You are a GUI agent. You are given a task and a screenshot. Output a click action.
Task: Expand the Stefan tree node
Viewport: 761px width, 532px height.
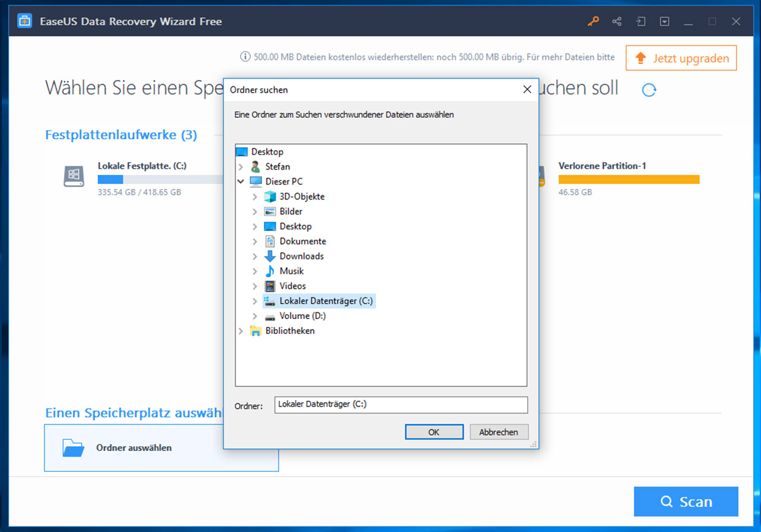tap(241, 167)
